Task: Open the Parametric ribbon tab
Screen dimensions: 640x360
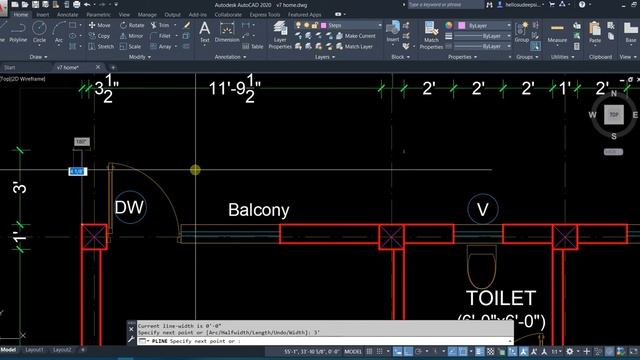Action: click(98, 15)
